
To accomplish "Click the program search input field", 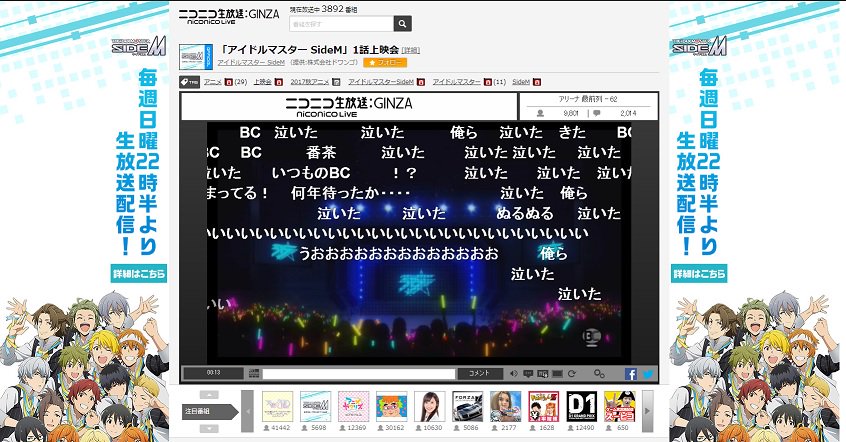I will pyautogui.click(x=342, y=24).
